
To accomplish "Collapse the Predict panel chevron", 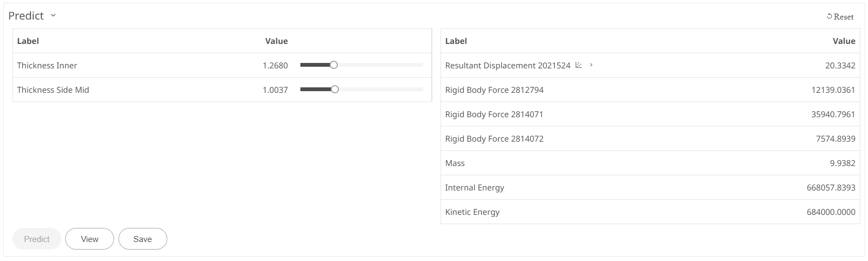I will click(x=53, y=16).
